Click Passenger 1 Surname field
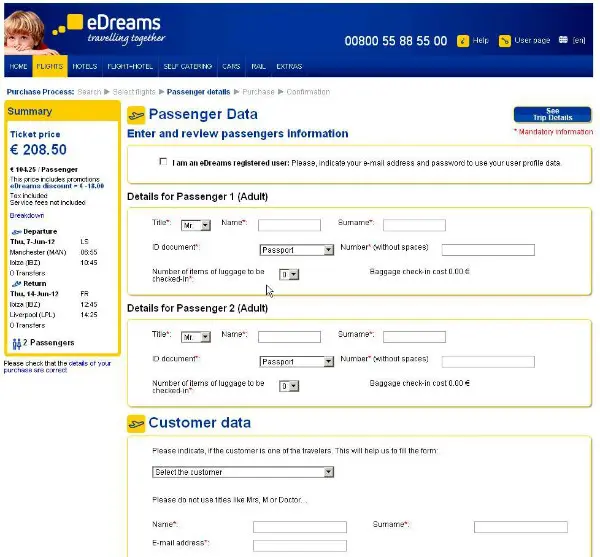This screenshot has height=557, width=600. (414, 225)
